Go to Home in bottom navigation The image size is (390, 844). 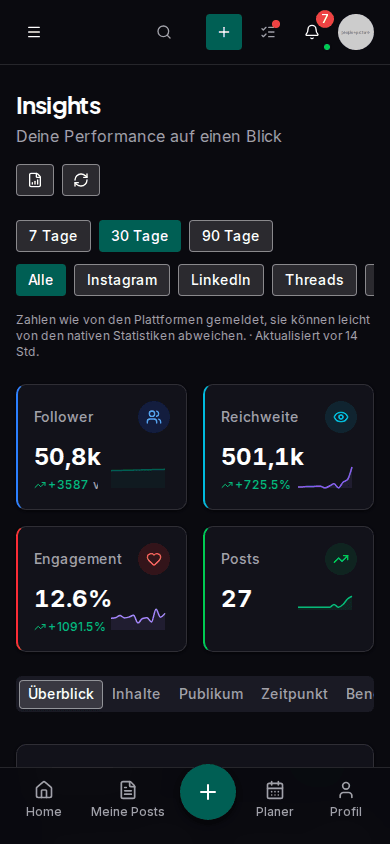[44, 799]
